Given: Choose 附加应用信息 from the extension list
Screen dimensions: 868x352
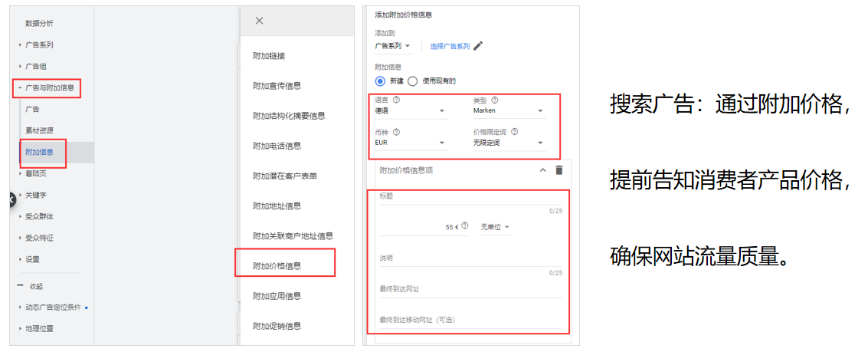Looking at the screenshot, I should [277, 295].
